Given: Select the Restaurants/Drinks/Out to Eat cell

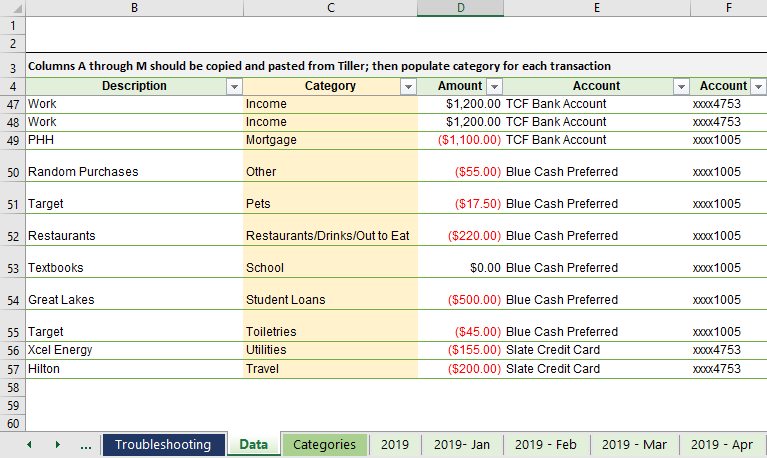Looking at the screenshot, I should (330, 230).
